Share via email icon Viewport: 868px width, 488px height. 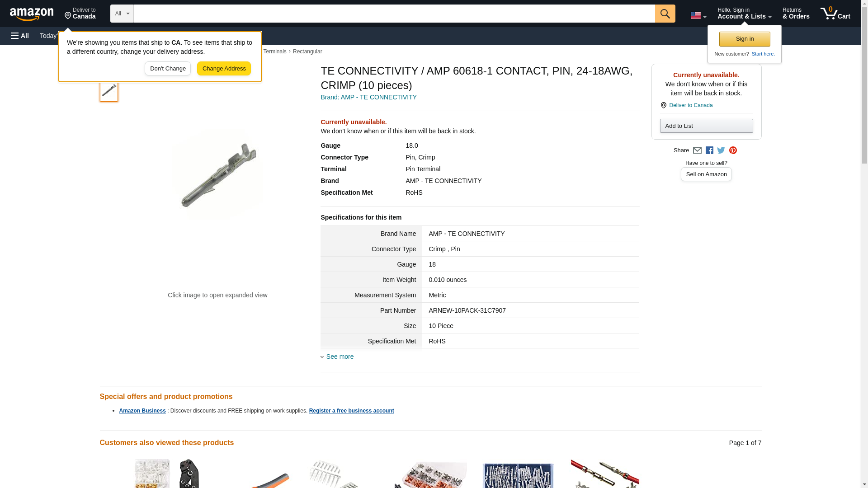697,150
